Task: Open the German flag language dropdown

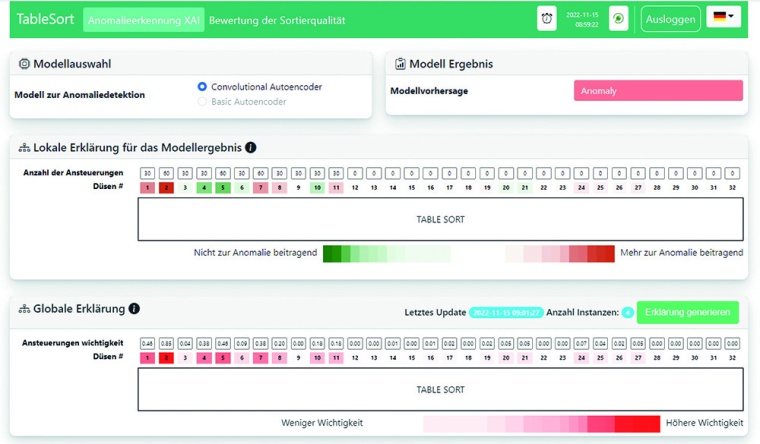Action: coord(724,18)
